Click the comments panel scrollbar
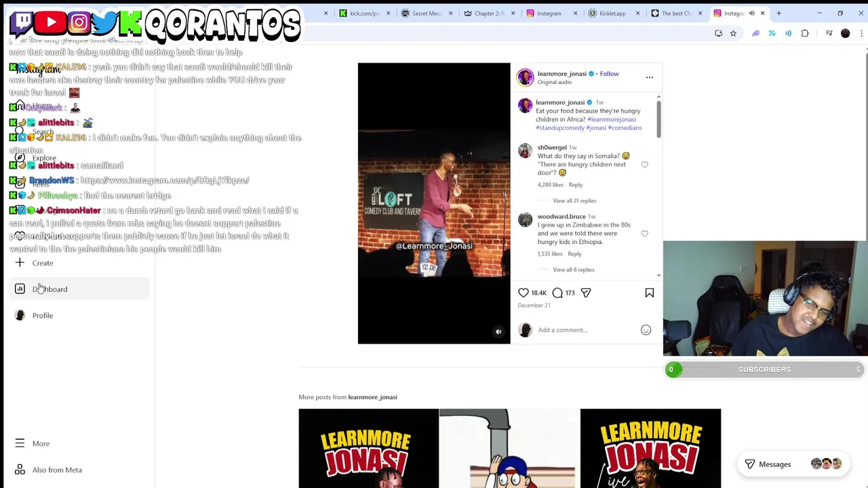 [658, 119]
